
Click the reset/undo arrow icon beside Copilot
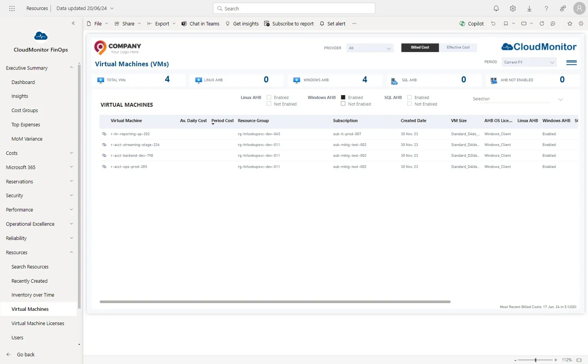(493, 23)
